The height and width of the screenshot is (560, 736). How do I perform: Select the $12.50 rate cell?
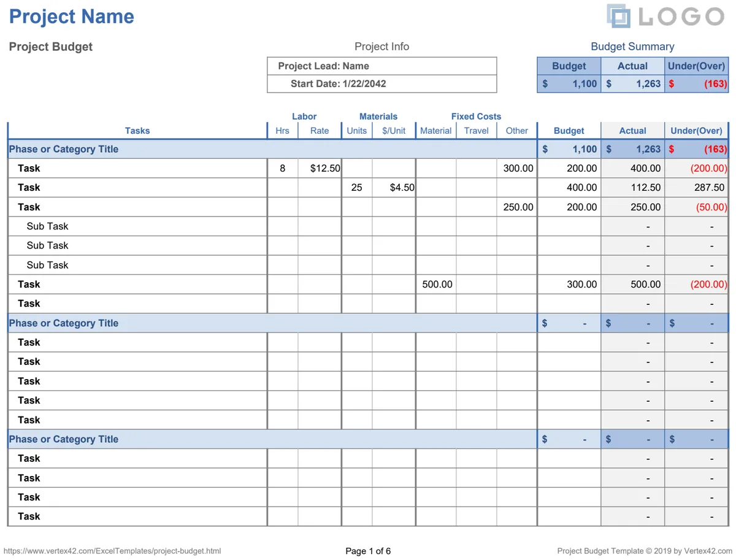320,168
